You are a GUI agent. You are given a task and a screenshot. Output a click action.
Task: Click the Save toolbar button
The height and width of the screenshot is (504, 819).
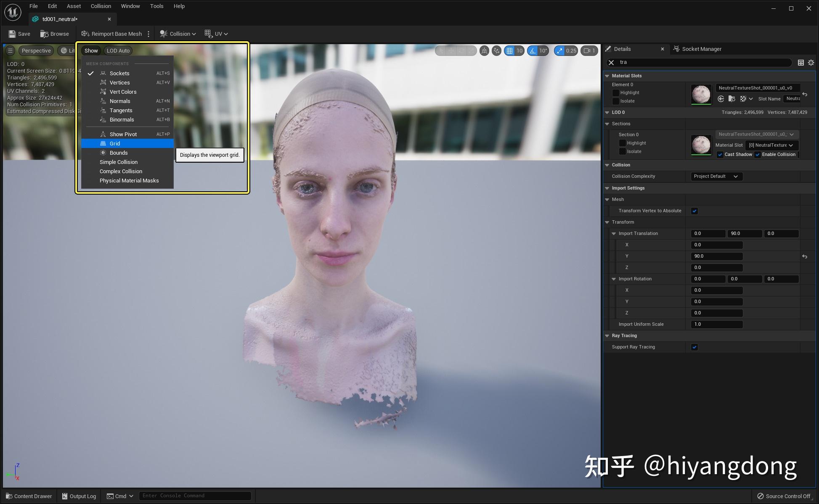click(19, 34)
